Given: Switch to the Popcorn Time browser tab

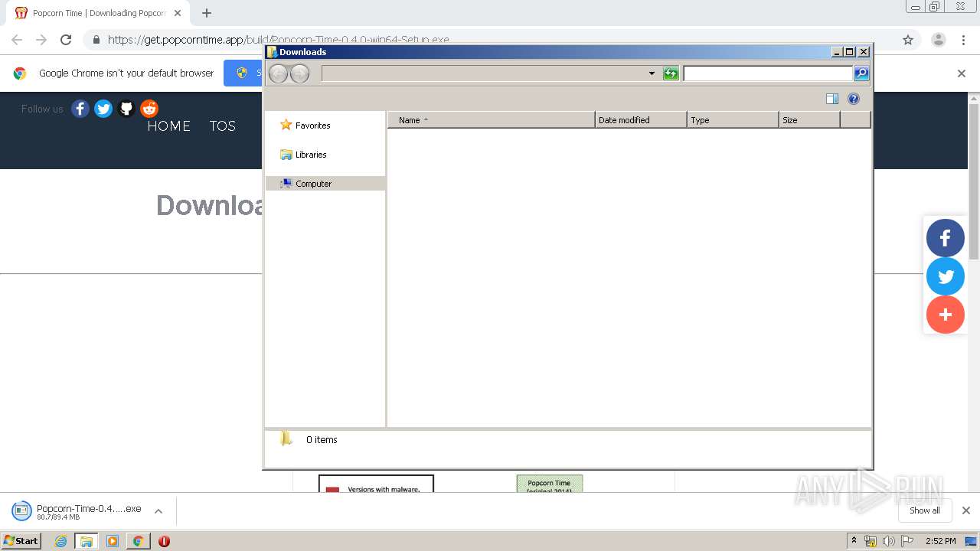Looking at the screenshot, I should [x=98, y=13].
